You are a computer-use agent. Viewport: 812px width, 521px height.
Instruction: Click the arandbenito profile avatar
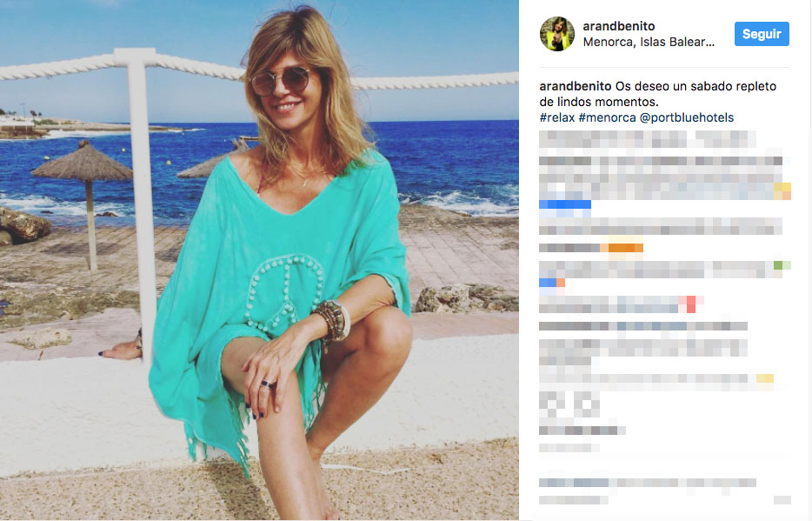click(557, 34)
